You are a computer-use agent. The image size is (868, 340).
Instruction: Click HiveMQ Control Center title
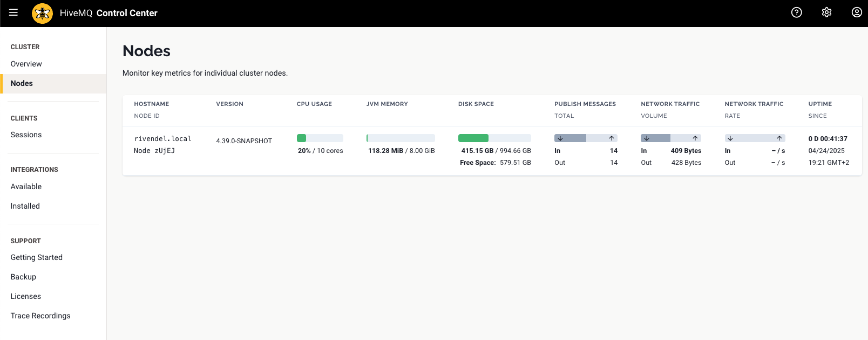[109, 13]
